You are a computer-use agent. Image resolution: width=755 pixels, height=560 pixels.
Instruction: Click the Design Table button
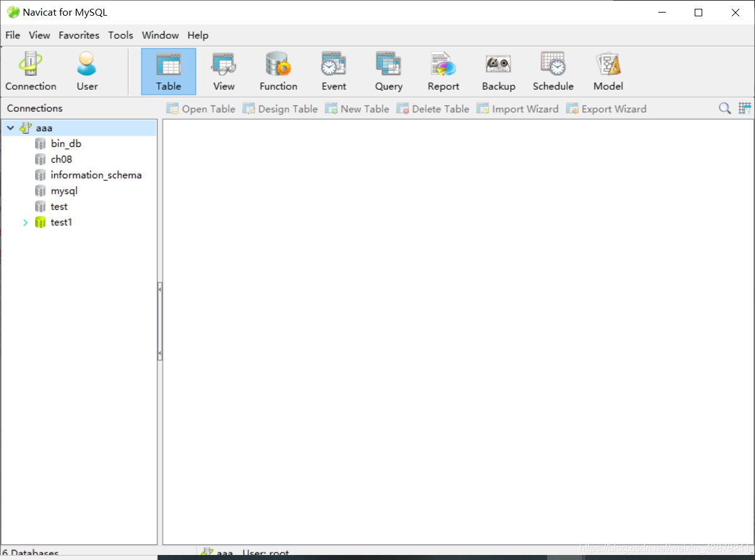click(x=280, y=109)
